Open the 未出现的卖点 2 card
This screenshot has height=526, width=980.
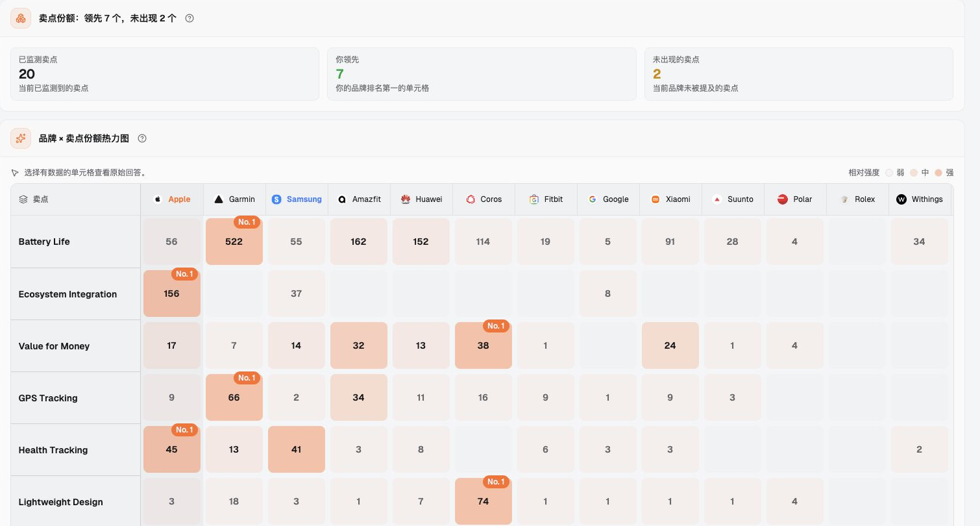[x=799, y=74]
